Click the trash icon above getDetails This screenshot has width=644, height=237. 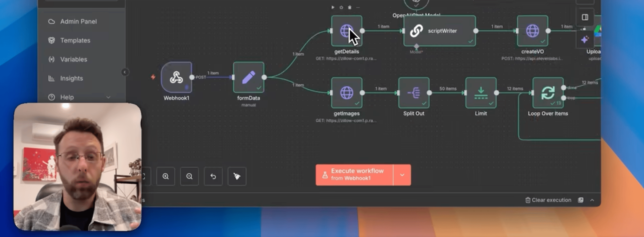coord(349,8)
